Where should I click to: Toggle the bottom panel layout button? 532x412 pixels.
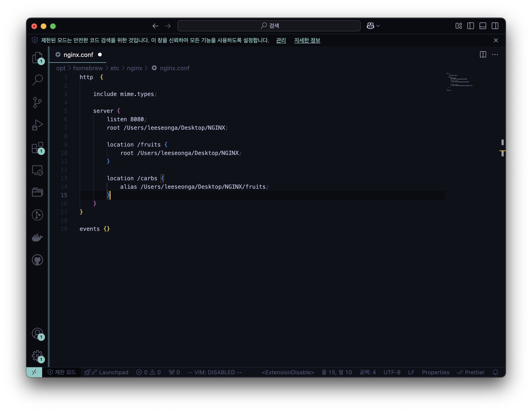coord(483,26)
